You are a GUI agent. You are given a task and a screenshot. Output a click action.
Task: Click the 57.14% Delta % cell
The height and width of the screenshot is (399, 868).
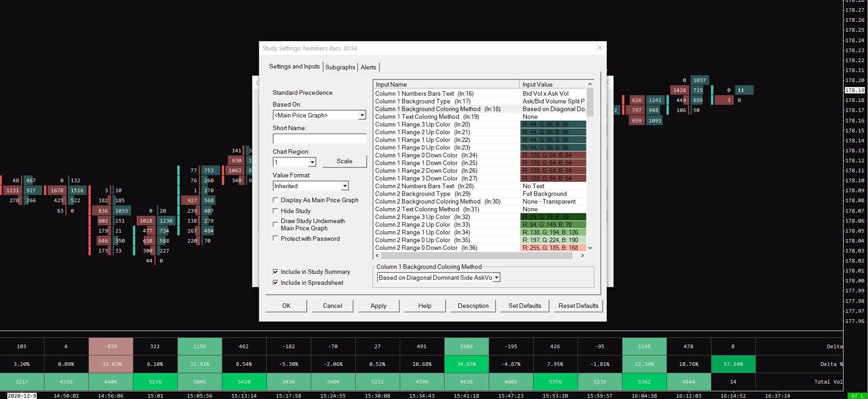[733, 364]
